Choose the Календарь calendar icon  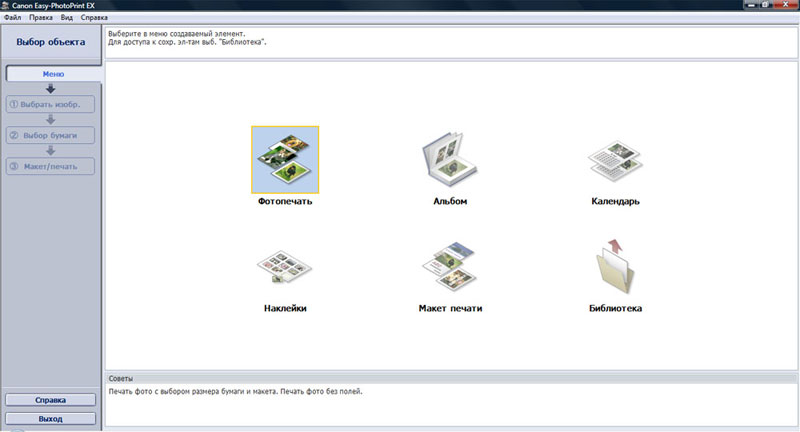[615, 161]
